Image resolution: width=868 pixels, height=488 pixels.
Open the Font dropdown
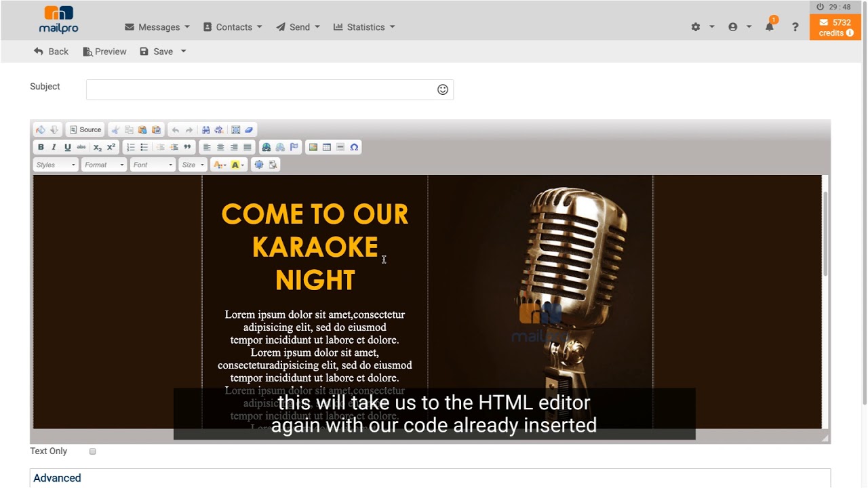point(153,165)
